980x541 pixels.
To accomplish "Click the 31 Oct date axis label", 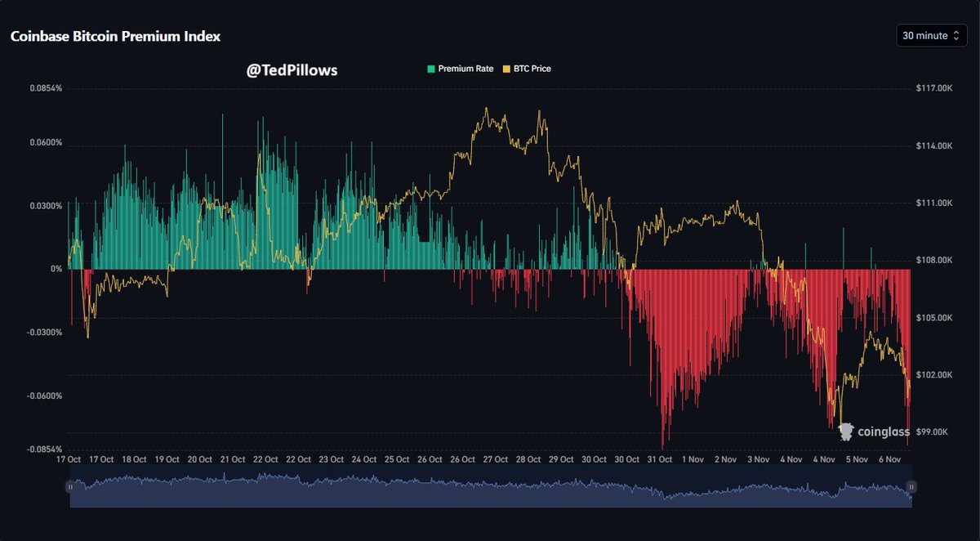I will coord(660,459).
